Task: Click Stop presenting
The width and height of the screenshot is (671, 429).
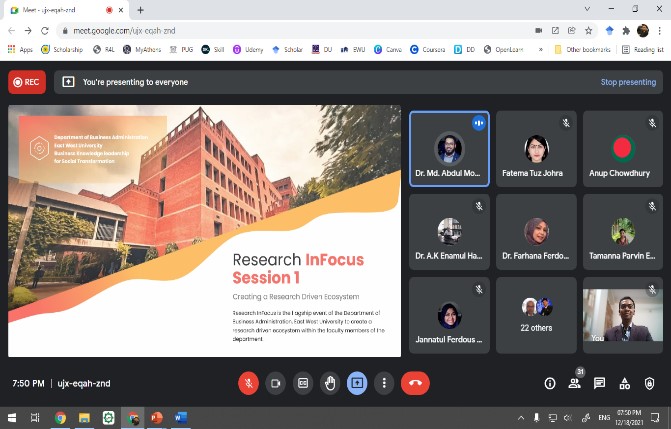Action: point(628,82)
